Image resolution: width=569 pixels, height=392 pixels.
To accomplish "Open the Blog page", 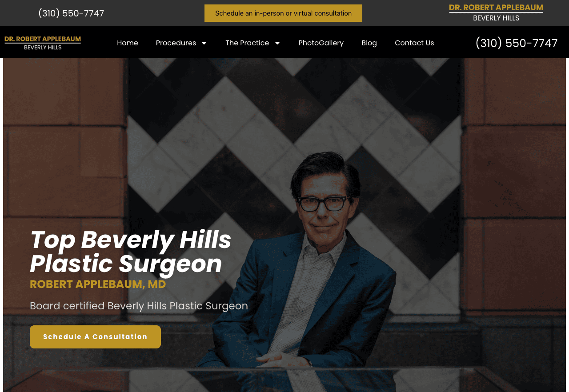I will coord(369,43).
